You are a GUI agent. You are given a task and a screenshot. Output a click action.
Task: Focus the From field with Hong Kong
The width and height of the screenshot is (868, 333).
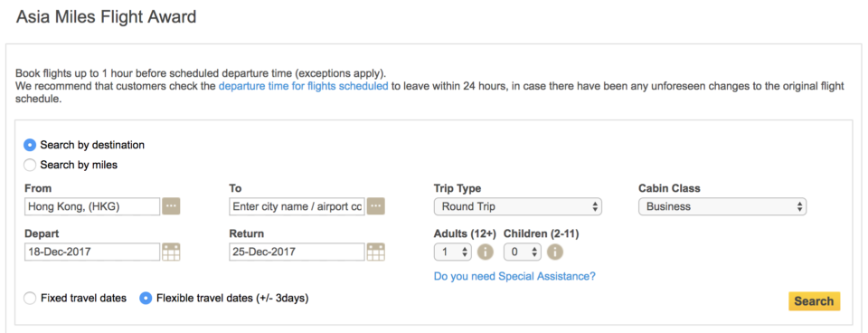92,206
